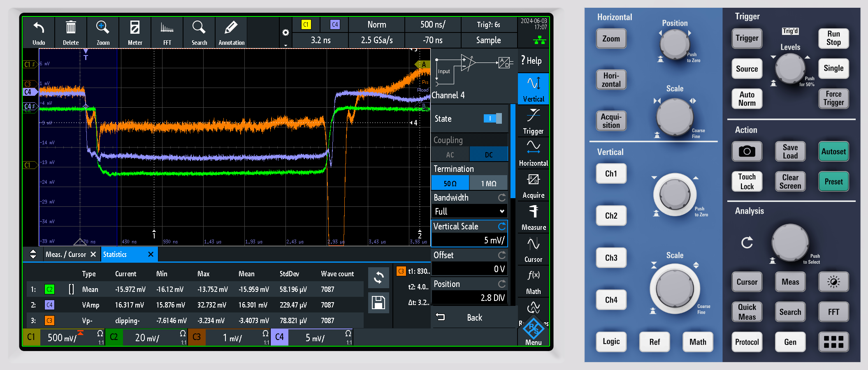Image resolution: width=868 pixels, height=370 pixels.
Task: Open the Bandwidth Full dropdown
Action: (469, 211)
